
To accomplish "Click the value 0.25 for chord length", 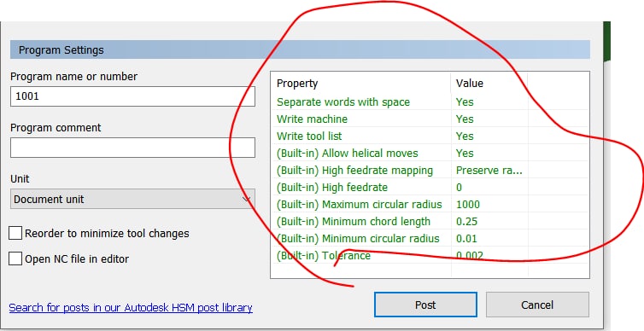I will click(x=467, y=222).
